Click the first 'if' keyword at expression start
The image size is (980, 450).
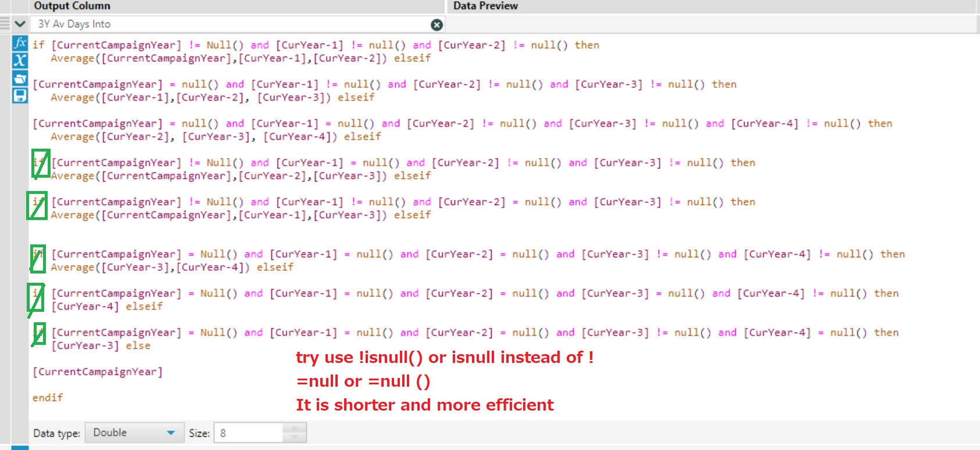click(38, 45)
